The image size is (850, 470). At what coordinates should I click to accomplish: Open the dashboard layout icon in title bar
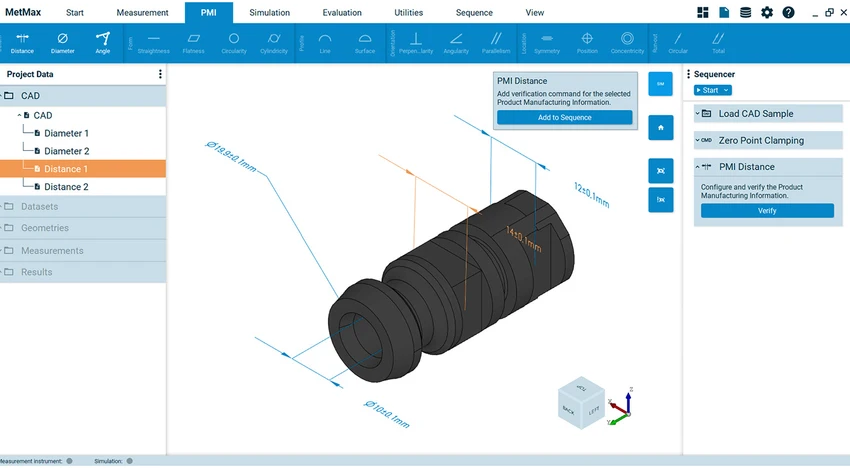pyautogui.click(x=703, y=12)
